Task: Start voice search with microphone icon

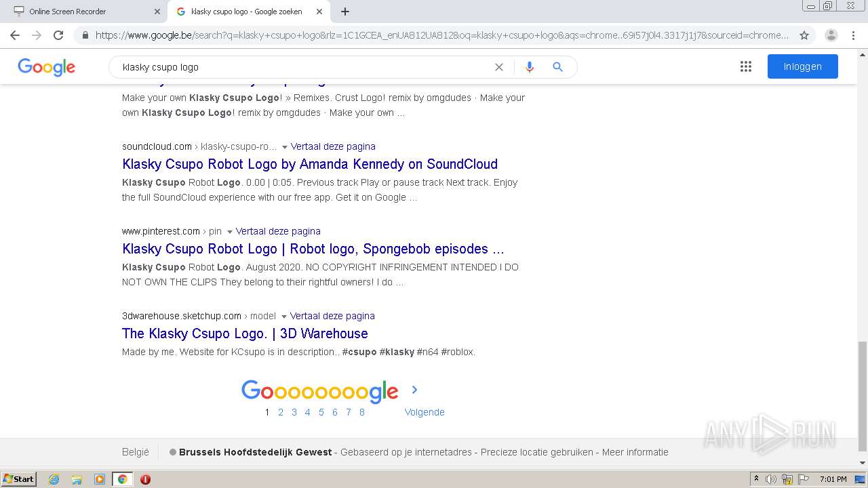Action: (x=530, y=67)
